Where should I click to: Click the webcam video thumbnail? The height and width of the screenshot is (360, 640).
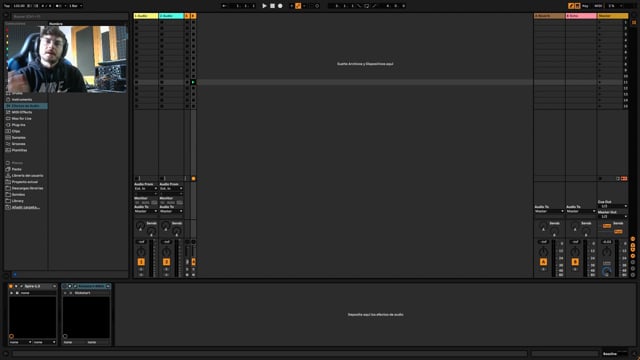tap(67, 59)
